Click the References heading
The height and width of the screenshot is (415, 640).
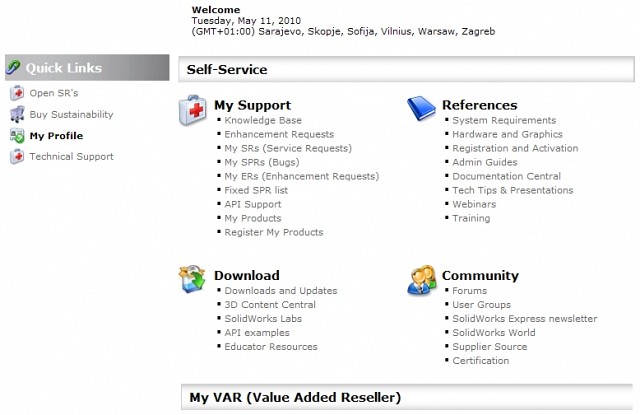(480, 105)
